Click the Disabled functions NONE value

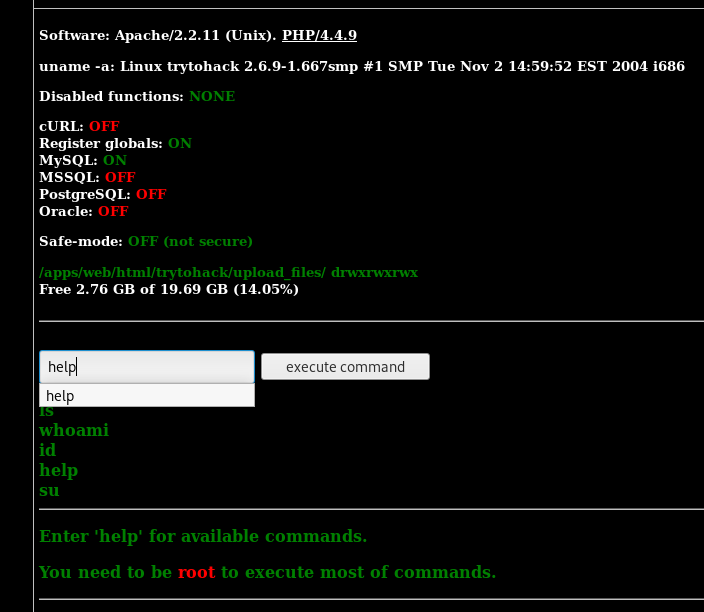(212, 97)
